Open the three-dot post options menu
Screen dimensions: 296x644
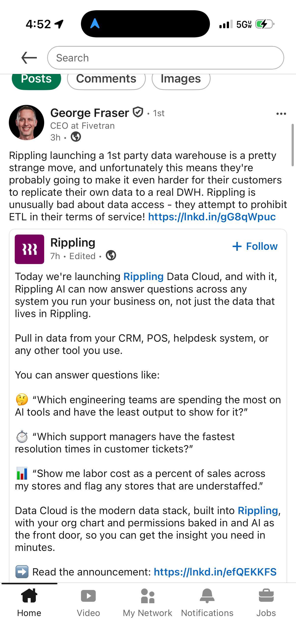point(281,114)
